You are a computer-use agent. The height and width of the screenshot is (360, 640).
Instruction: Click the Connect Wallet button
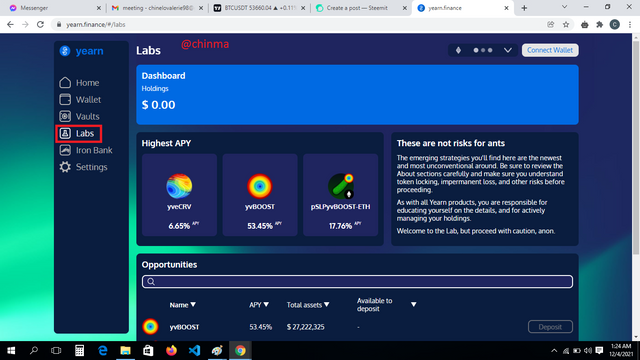pyautogui.click(x=550, y=50)
